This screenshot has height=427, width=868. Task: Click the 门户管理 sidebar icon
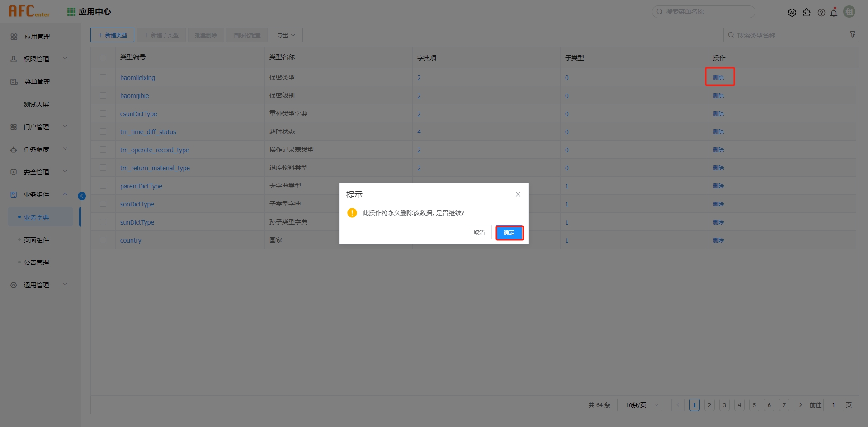14,127
